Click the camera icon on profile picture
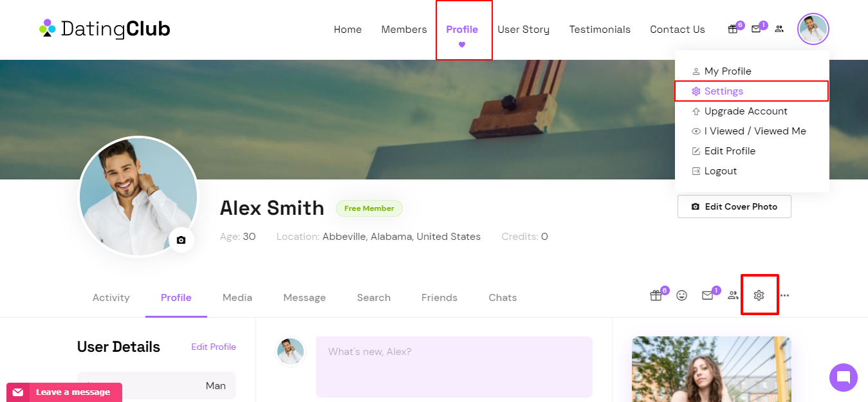Image resolution: width=868 pixels, height=402 pixels. pos(181,240)
